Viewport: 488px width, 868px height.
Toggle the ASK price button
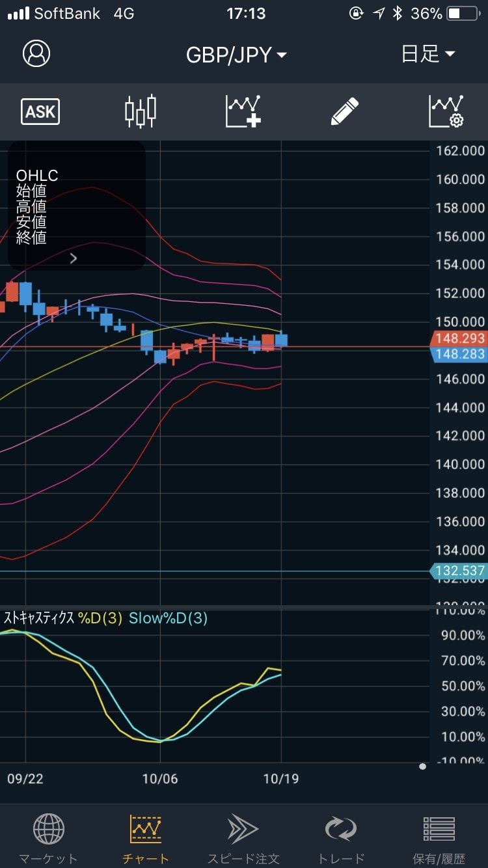[40, 112]
